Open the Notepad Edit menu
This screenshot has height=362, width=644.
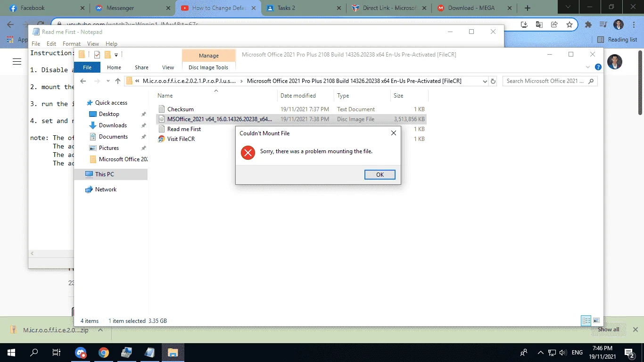[x=51, y=44]
